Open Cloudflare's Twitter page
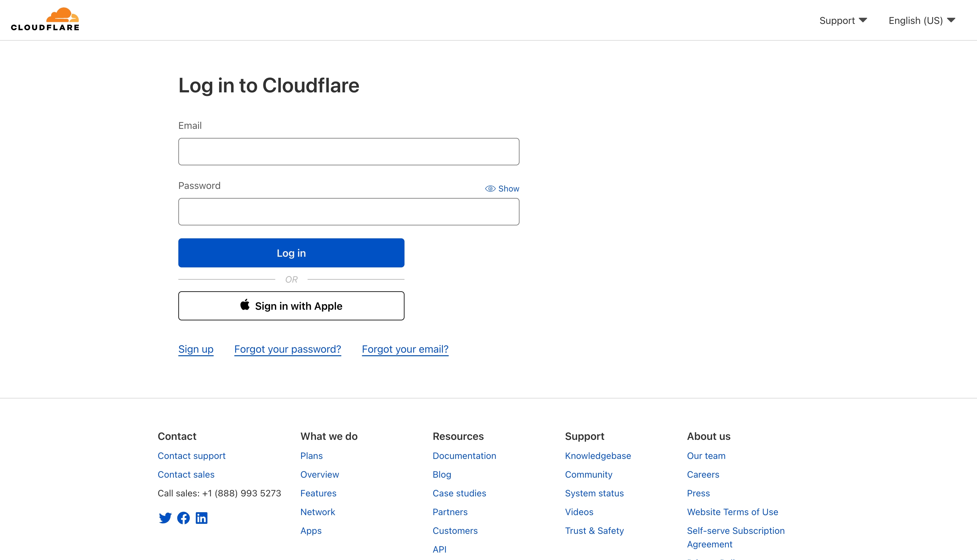Image resolution: width=977 pixels, height=560 pixels. (x=165, y=518)
